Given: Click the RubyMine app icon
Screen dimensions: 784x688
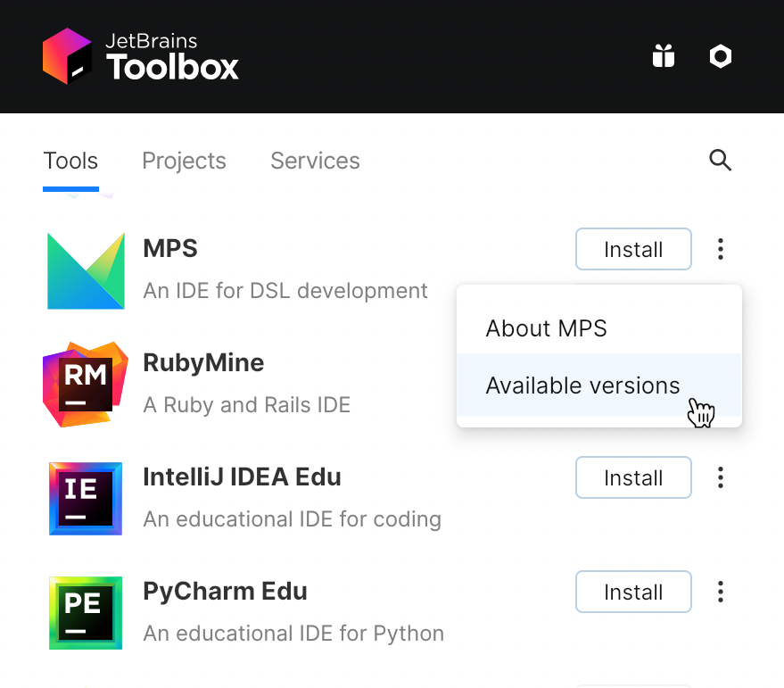Looking at the screenshot, I should [x=85, y=385].
